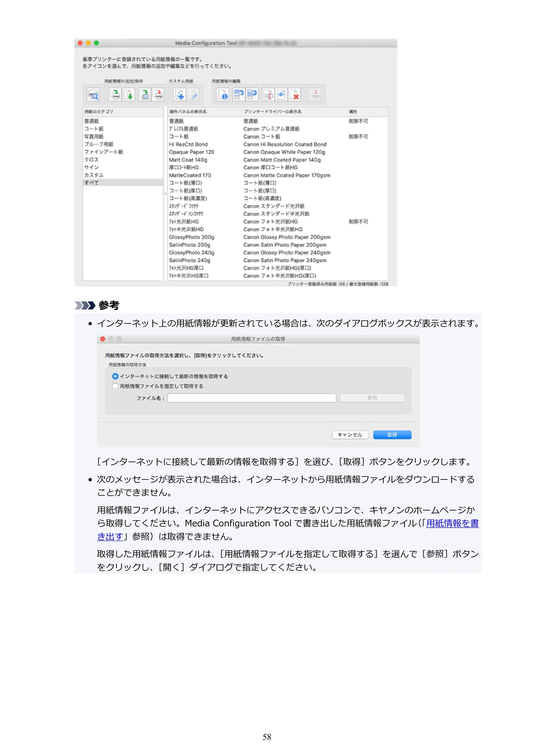Select インターネットに接続して最新の情報を取得する radio button
534x756 pixels.
click(115, 376)
